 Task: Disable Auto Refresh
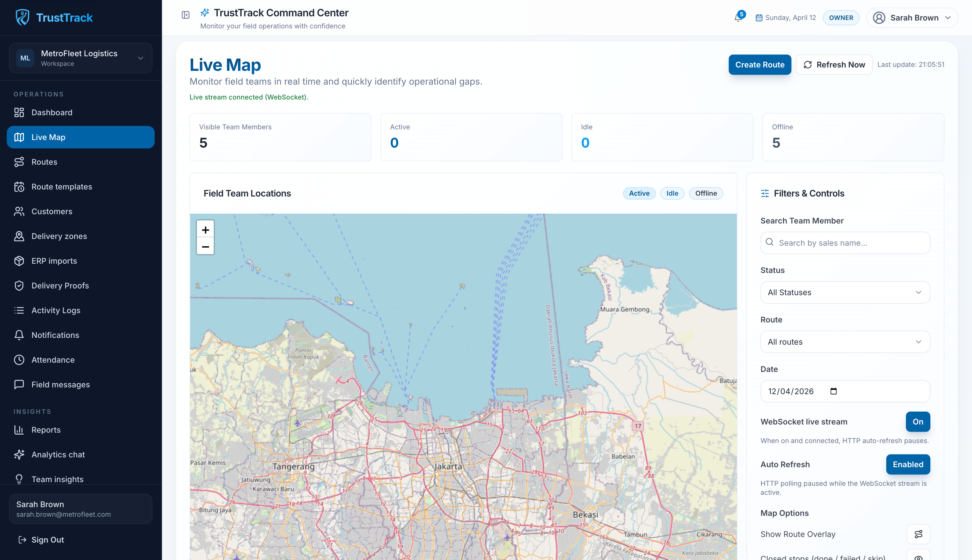(x=908, y=464)
